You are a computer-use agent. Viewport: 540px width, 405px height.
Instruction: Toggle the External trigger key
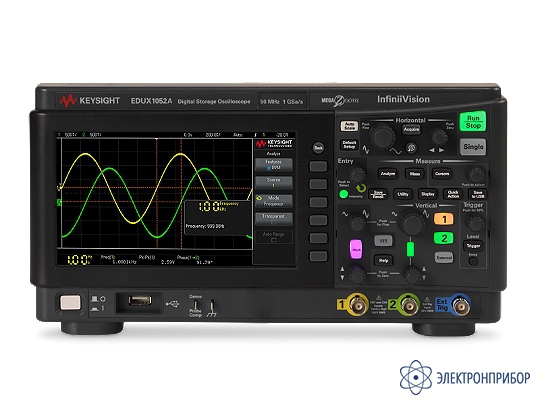pos(444,258)
